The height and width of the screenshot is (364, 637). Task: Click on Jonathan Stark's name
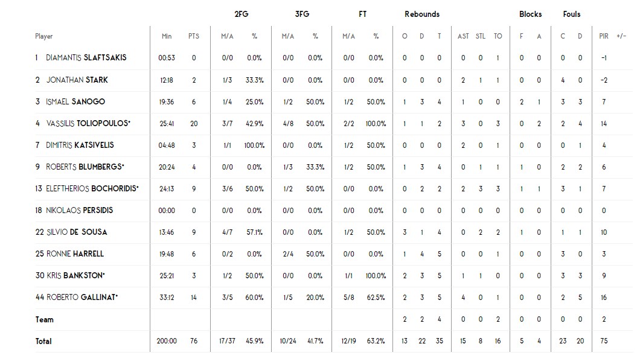pyautogui.click(x=77, y=80)
